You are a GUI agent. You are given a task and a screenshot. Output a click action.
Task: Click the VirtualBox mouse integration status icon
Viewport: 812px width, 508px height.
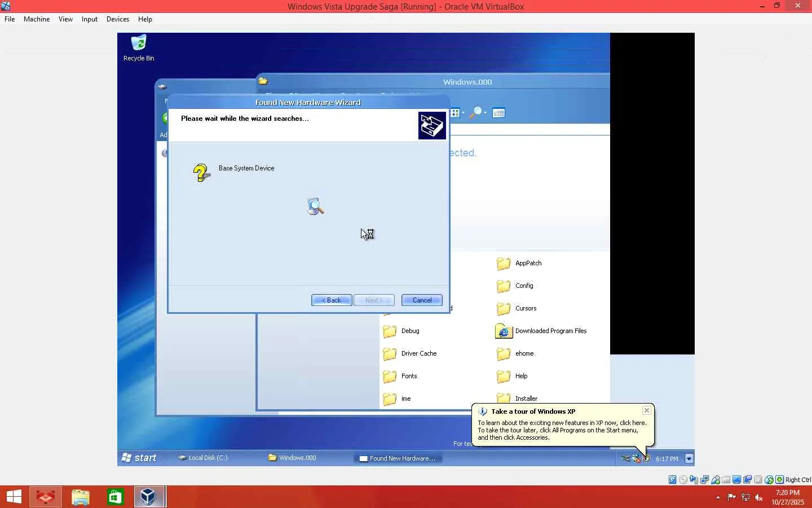(769, 480)
